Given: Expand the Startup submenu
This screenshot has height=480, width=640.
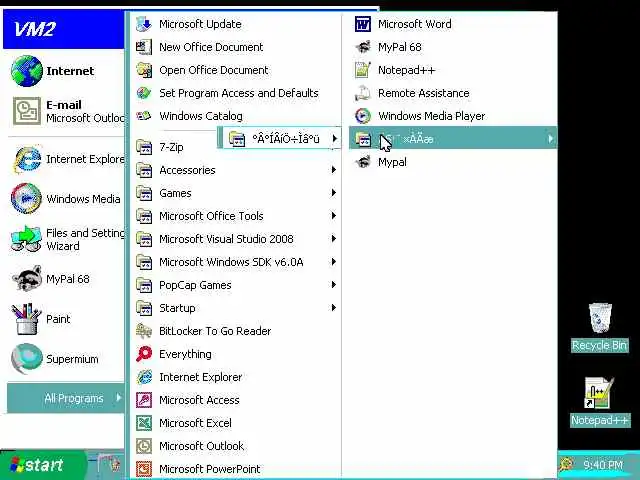Looking at the screenshot, I should click(x=236, y=308).
